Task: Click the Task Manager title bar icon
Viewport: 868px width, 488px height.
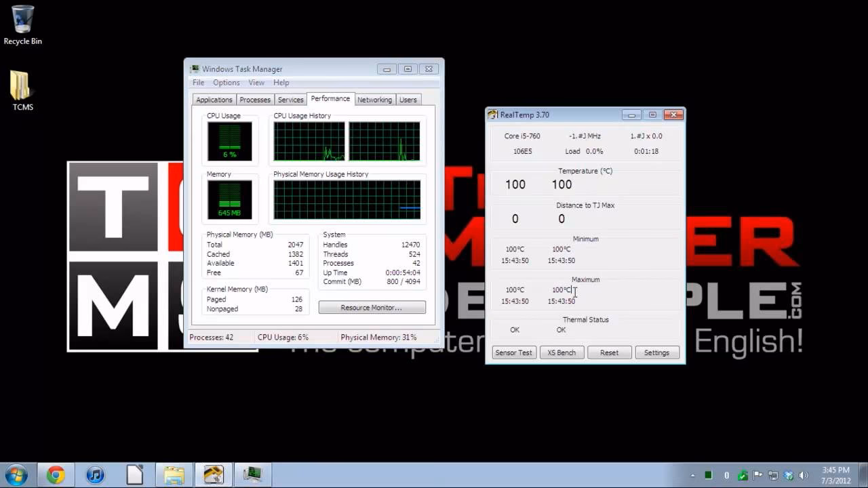Action: 195,69
